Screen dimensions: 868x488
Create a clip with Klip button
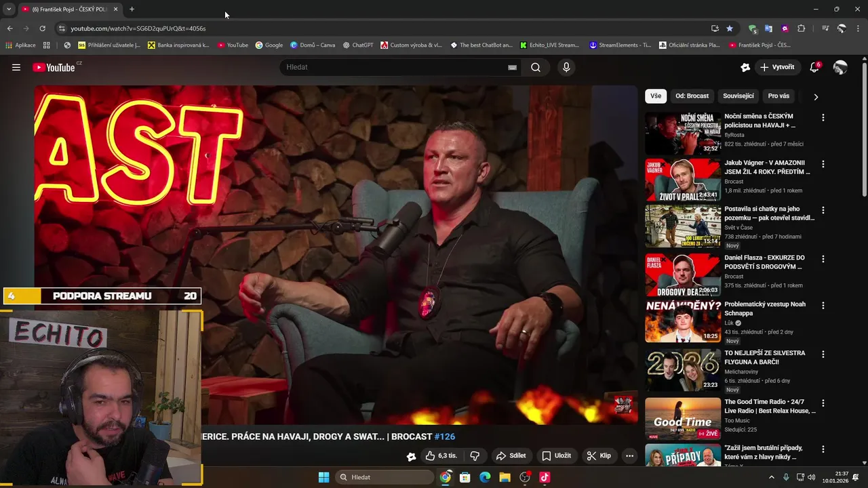tap(599, 455)
